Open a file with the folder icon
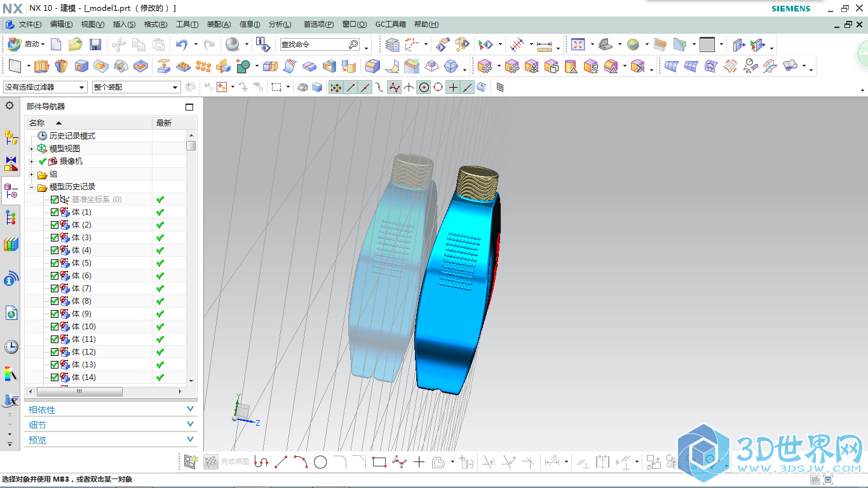868x488 pixels. tap(76, 44)
